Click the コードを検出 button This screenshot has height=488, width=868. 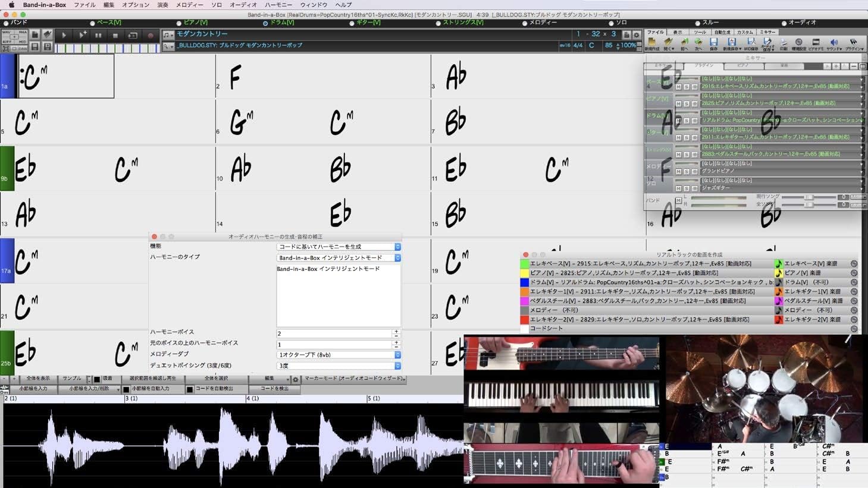(x=274, y=389)
